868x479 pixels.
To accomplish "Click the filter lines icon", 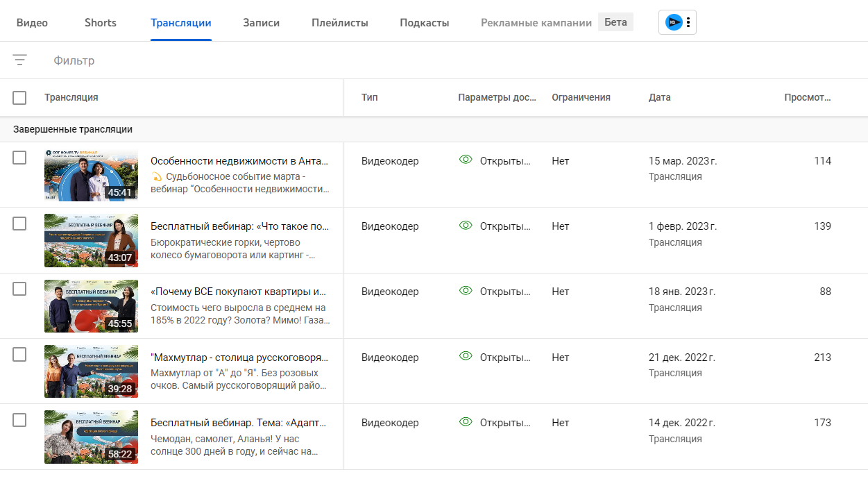I will click(19, 60).
